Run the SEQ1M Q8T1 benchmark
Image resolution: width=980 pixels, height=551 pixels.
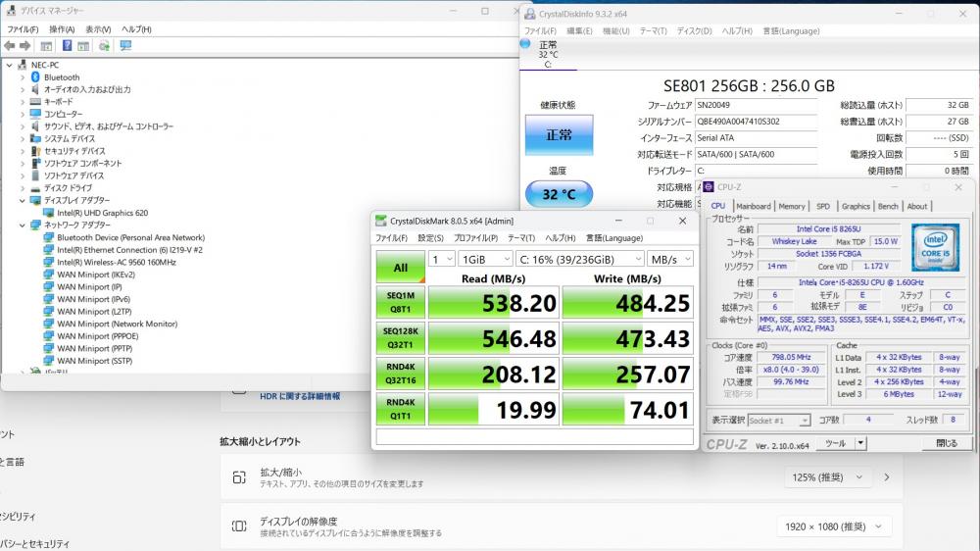tap(401, 303)
